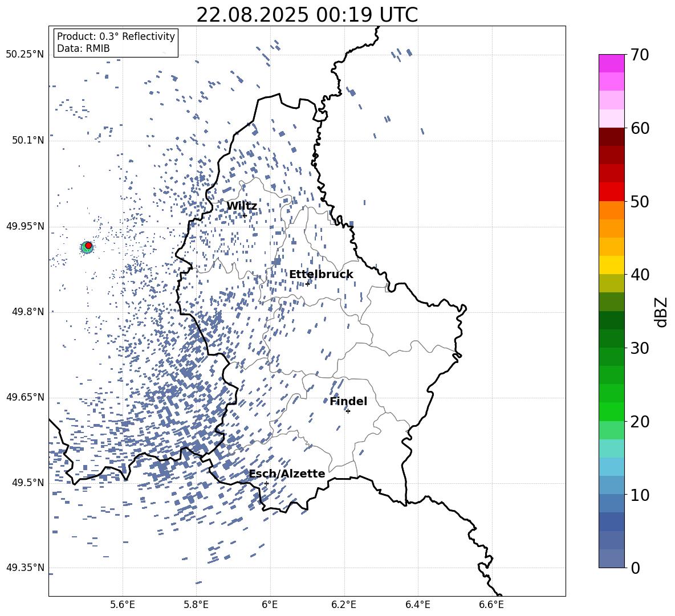The height and width of the screenshot is (616, 675).
Task: Click the 49.5°N latitude label
Action: (28, 483)
